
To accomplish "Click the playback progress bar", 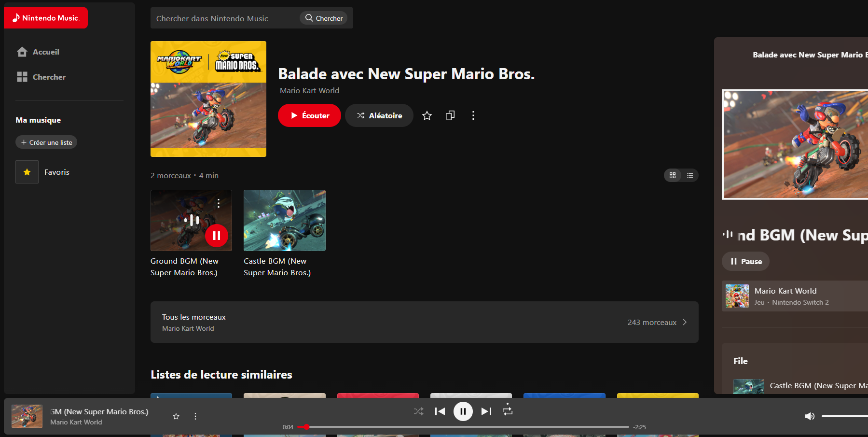I will click(463, 427).
